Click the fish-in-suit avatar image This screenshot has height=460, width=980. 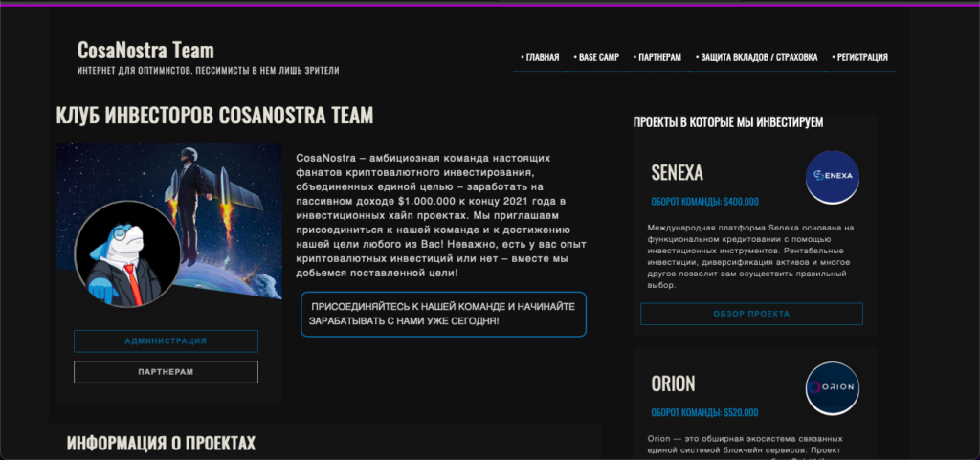coord(127,254)
